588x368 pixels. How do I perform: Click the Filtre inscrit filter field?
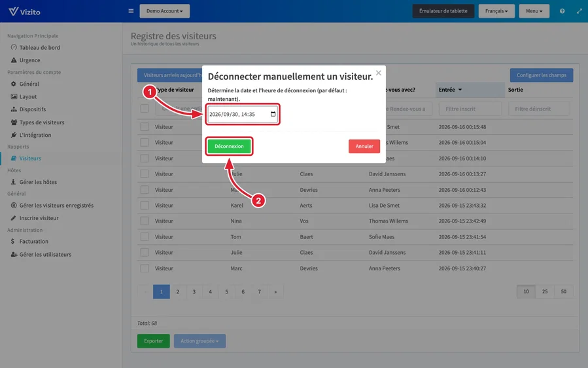[470, 109]
